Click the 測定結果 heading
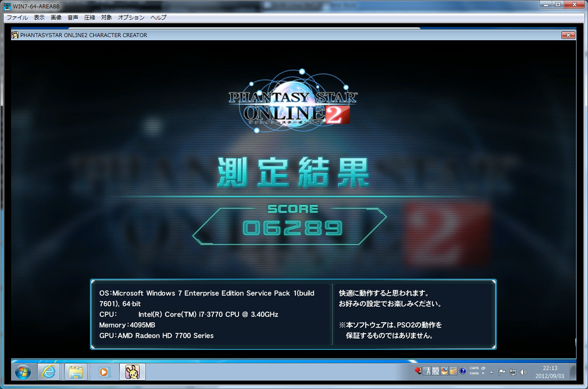 click(293, 173)
